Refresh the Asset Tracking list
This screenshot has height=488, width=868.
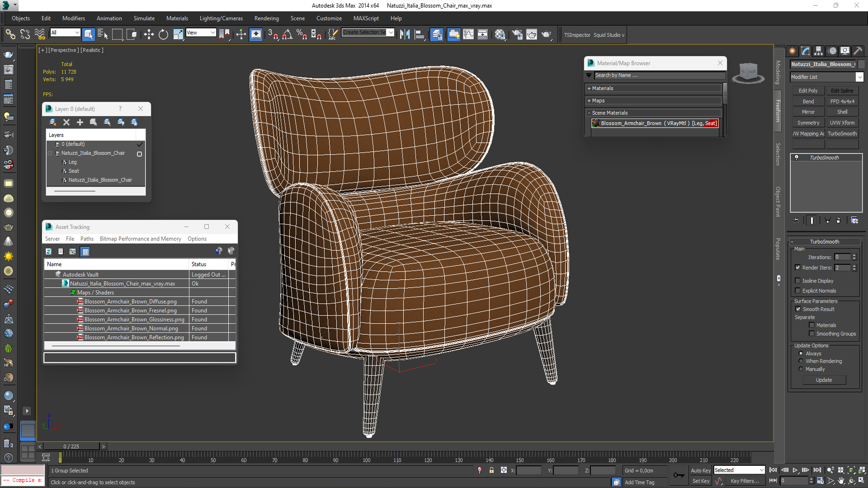pos(48,252)
